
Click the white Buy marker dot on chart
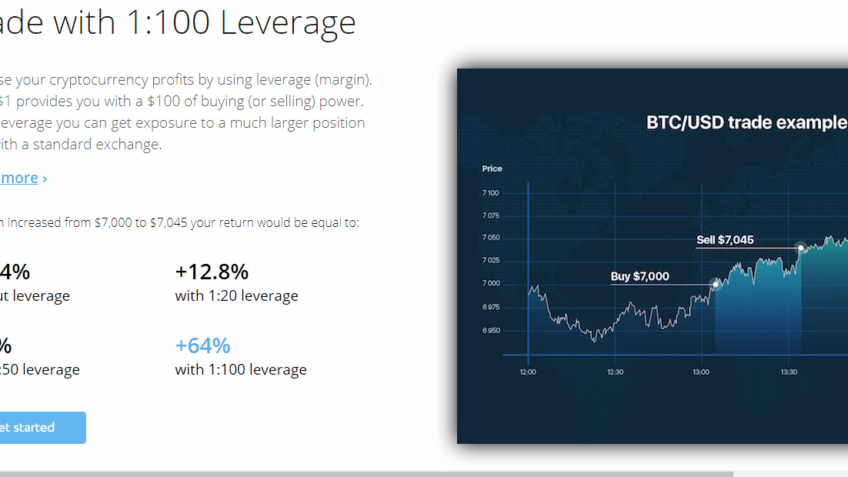pyautogui.click(x=715, y=284)
